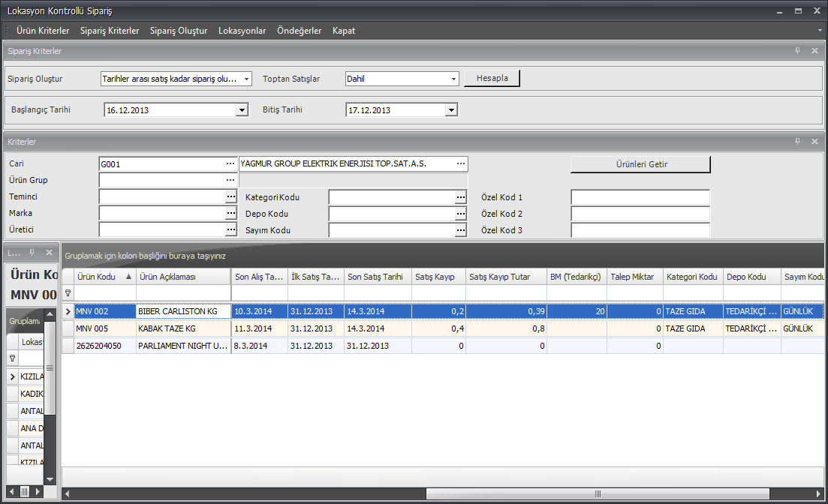
Task: Open Depo Kodu lookup ellipsis button
Action: (x=460, y=214)
